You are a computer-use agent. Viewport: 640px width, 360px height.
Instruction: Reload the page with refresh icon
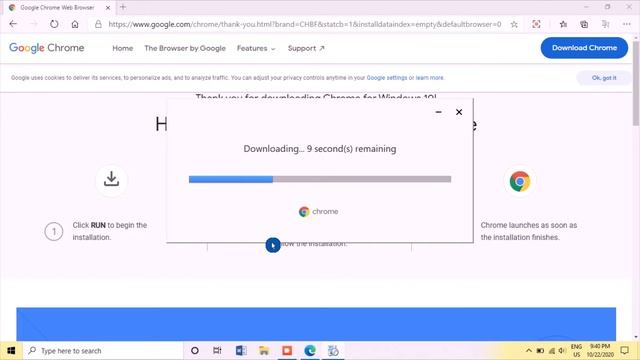(x=54, y=24)
